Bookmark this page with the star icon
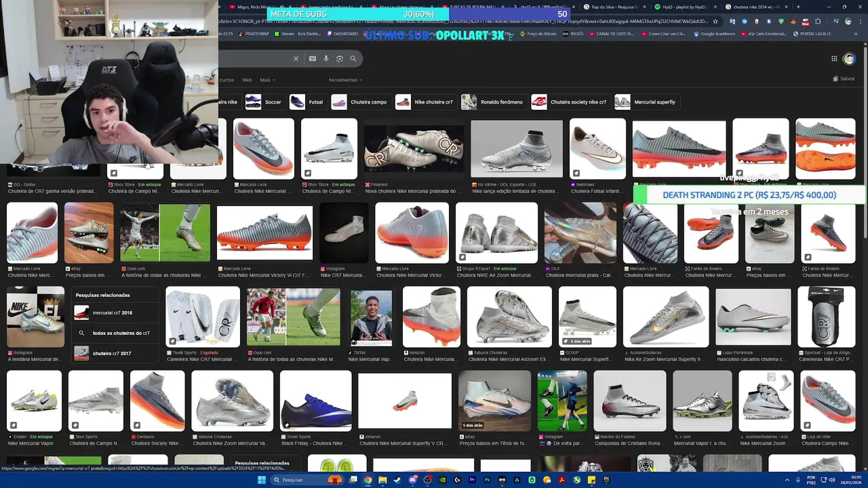 tap(715, 22)
